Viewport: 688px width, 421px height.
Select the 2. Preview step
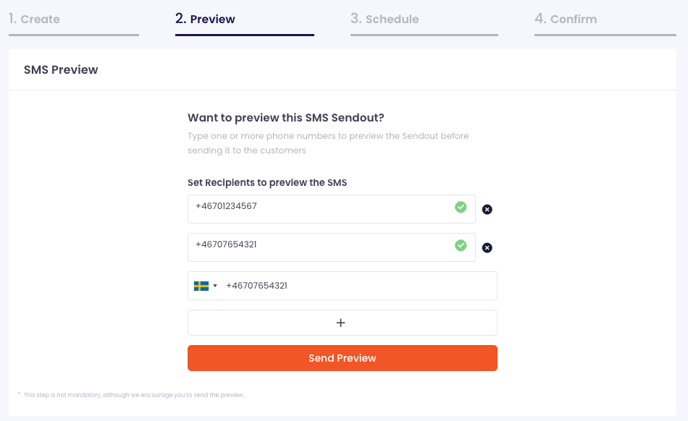point(205,19)
